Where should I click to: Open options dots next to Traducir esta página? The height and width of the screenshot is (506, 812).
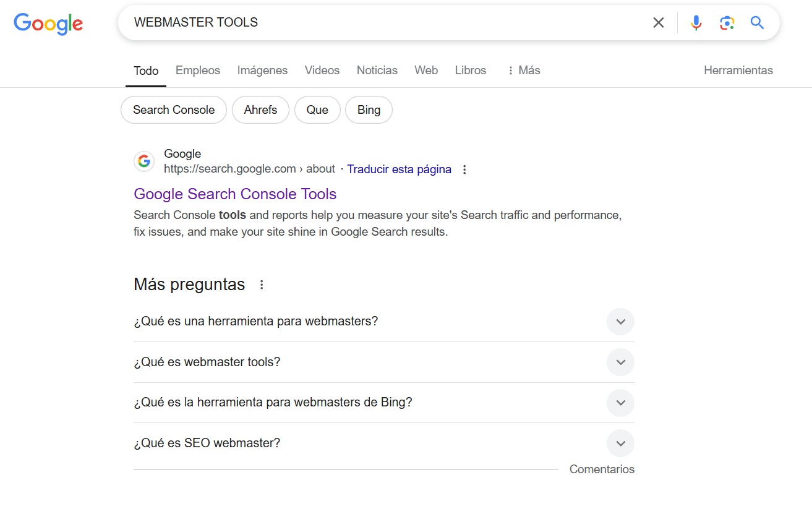pos(465,169)
